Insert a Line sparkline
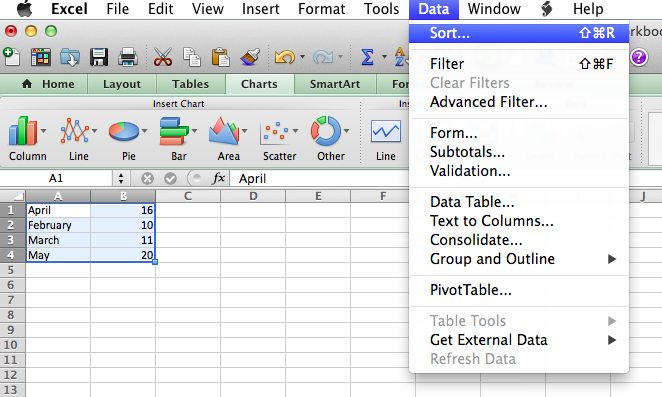The width and height of the screenshot is (662, 397). tap(385, 131)
